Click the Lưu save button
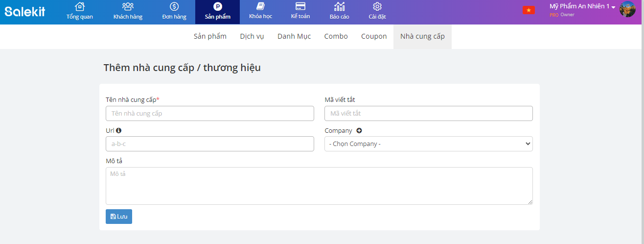This screenshot has width=644, height=244. [119, 217]
